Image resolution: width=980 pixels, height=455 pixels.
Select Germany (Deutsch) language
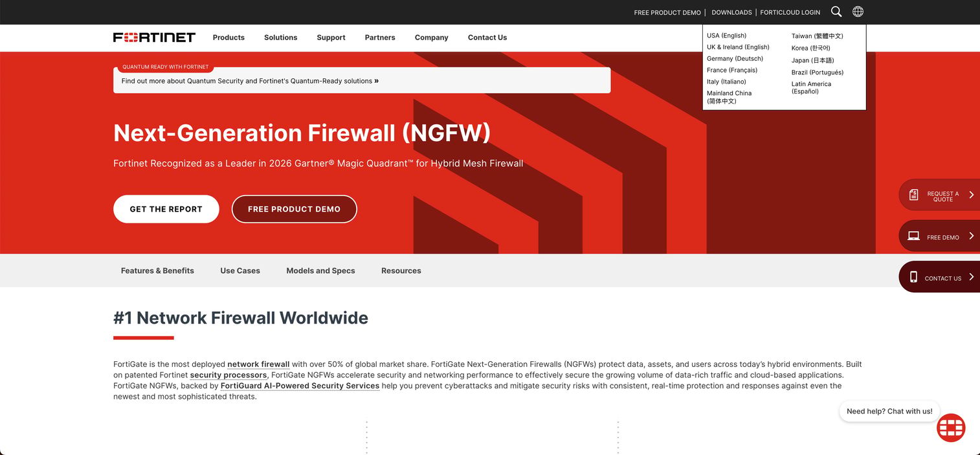(735, 59)
